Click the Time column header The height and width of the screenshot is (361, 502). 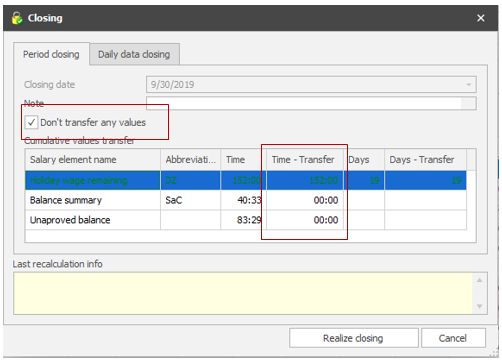243,160
